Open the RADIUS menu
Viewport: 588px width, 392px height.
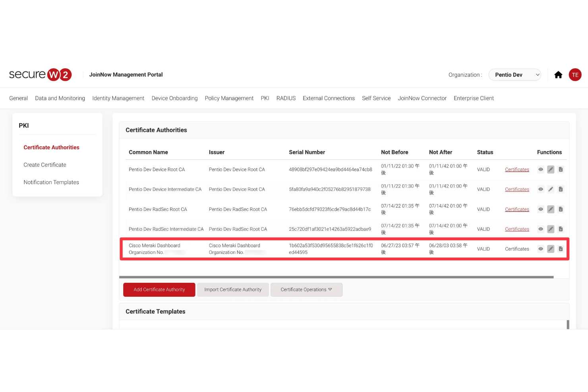point(286,98)
